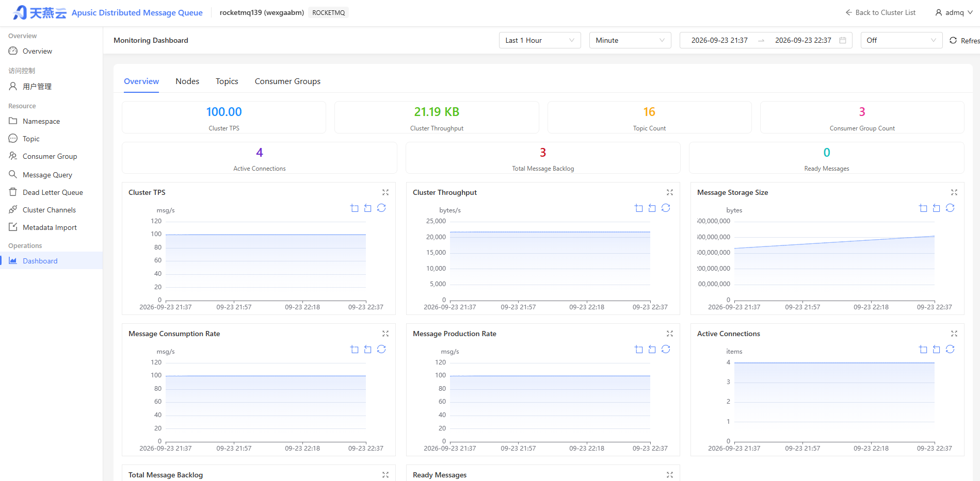Expand the Message Production Rate chart fullscreen
Image resolution: width=980 pixels, height=481 pixels.
[x=670, y=334]
